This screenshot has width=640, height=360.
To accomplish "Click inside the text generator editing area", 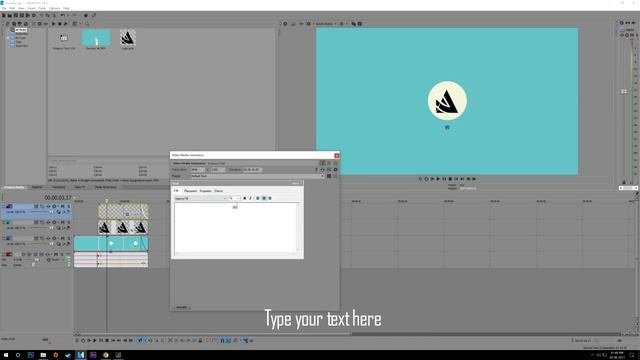I will tap(236, 229).
